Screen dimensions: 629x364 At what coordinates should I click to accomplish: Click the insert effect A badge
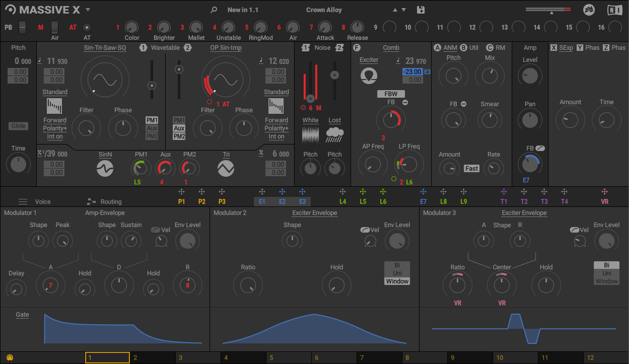[437, 48]
